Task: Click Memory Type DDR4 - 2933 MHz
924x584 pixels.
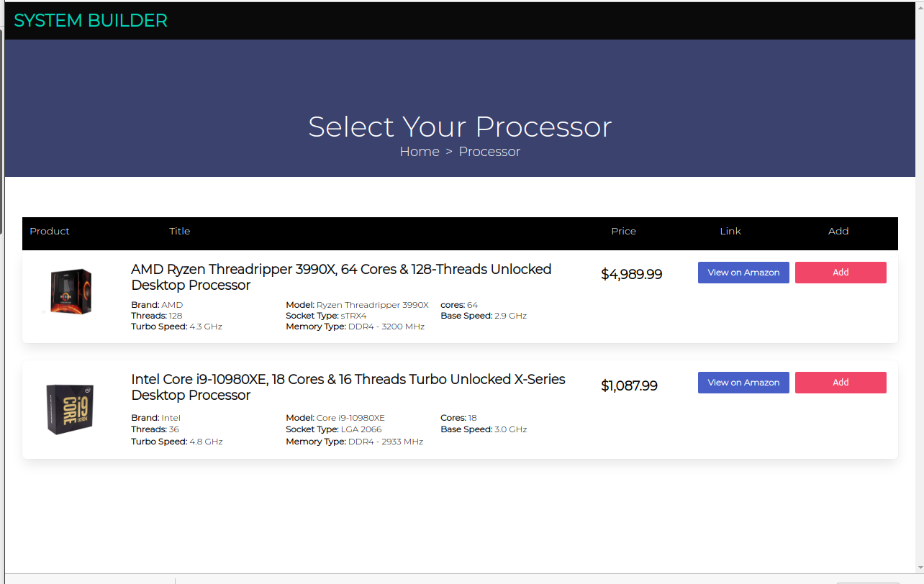Action: (355, 442)
